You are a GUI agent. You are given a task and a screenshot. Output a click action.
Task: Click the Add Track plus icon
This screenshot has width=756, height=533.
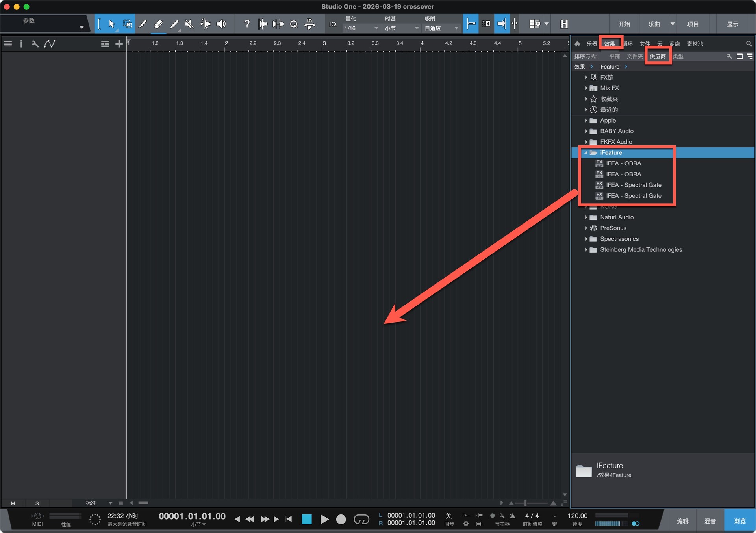tap(119, 44)
